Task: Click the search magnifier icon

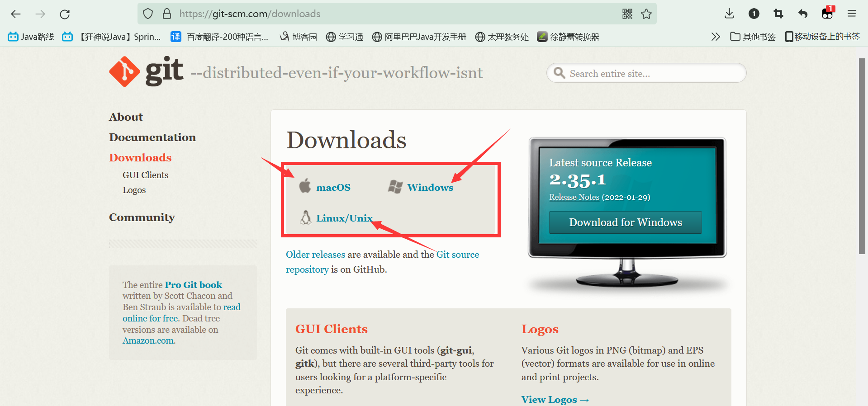Action: (560, 73)
